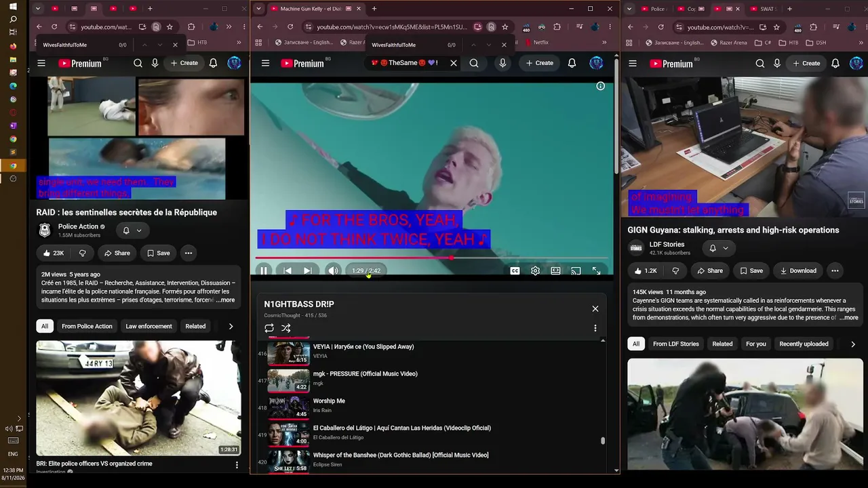
Task: Cast the middle video to a device
Action: click(x=576, y=270)
